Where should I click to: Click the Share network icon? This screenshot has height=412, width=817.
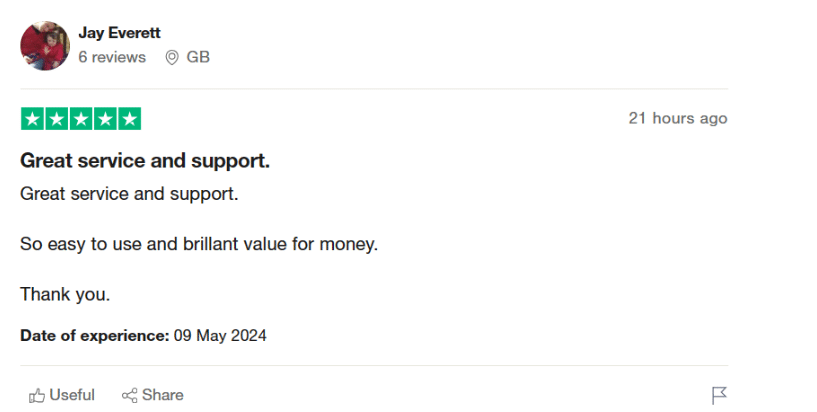[x=129, y=395]
